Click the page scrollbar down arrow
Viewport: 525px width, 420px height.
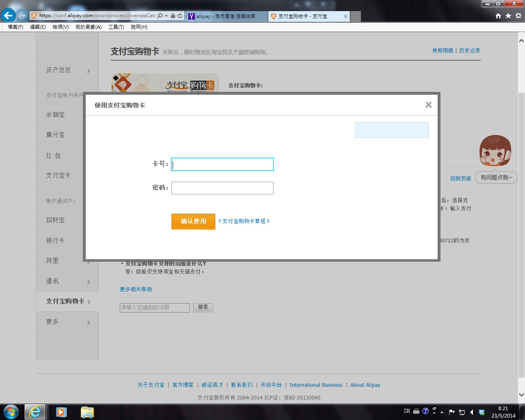521,395
